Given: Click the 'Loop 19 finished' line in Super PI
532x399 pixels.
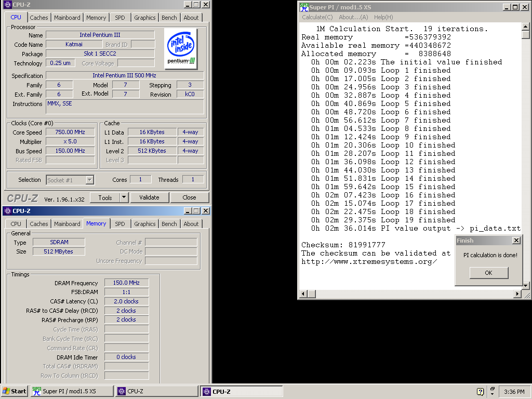Looking at the screenshot, I should coord(383,220).
